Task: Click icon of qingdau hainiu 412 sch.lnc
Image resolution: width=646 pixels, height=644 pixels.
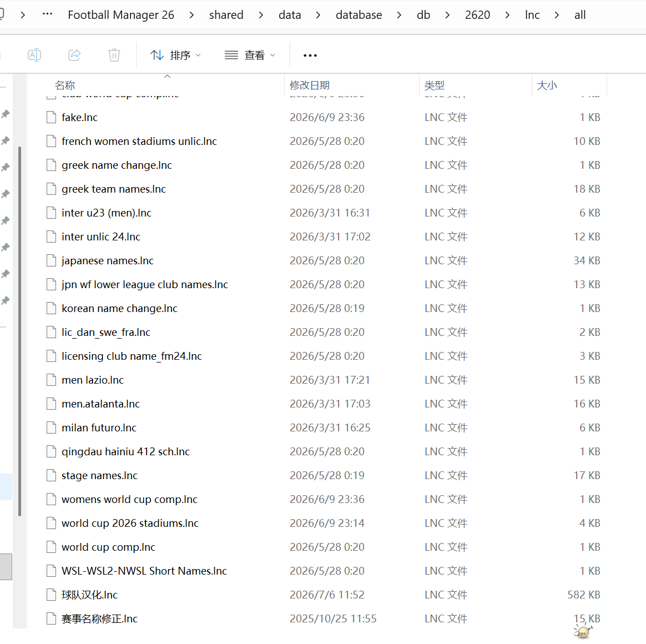Action: pos(51,452)
